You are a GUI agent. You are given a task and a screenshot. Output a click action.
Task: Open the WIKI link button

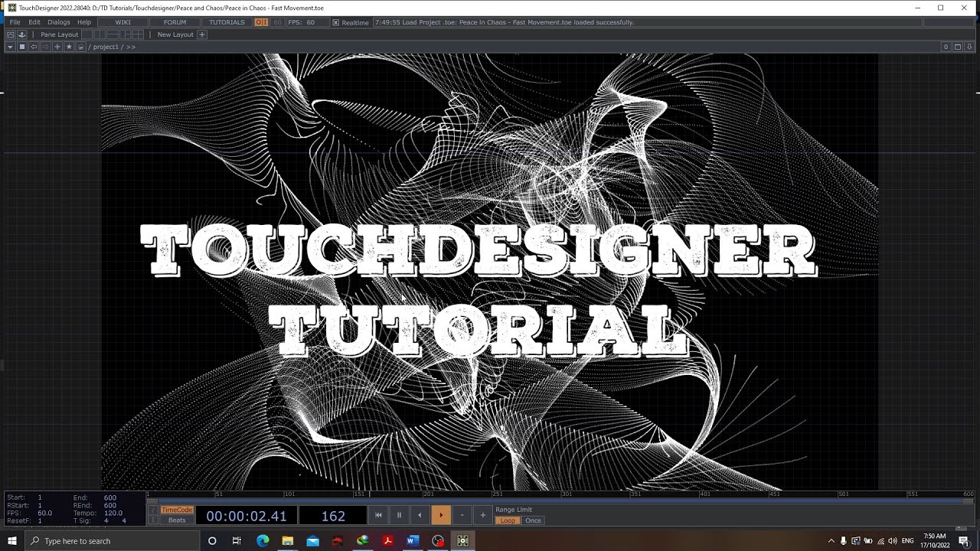click(x=122, y=22)
